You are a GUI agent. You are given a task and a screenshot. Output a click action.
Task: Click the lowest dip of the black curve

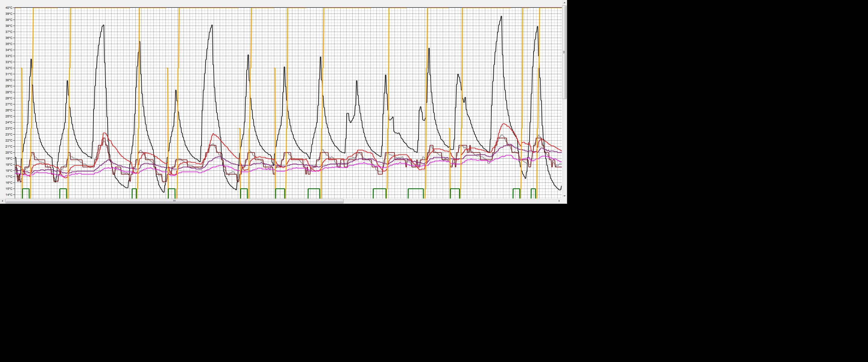[x=164, y=192]
